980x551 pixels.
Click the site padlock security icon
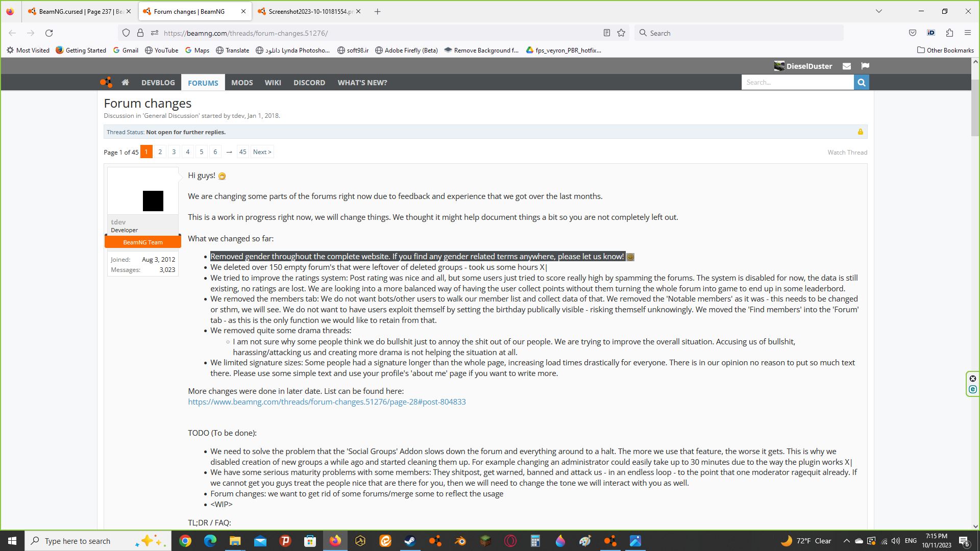coord(140,33)
